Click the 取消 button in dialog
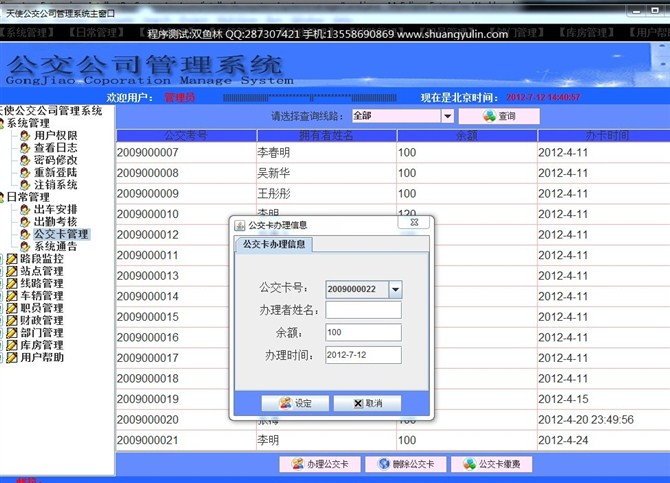Viewport: 670px width, 483px height. (367, 403)
